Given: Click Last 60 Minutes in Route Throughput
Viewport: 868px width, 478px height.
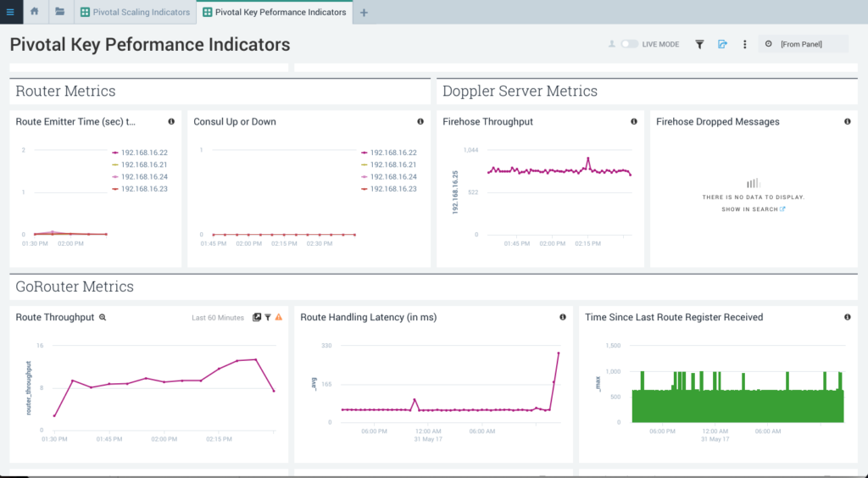Looking at the screenshot, I should click(218, 318).
